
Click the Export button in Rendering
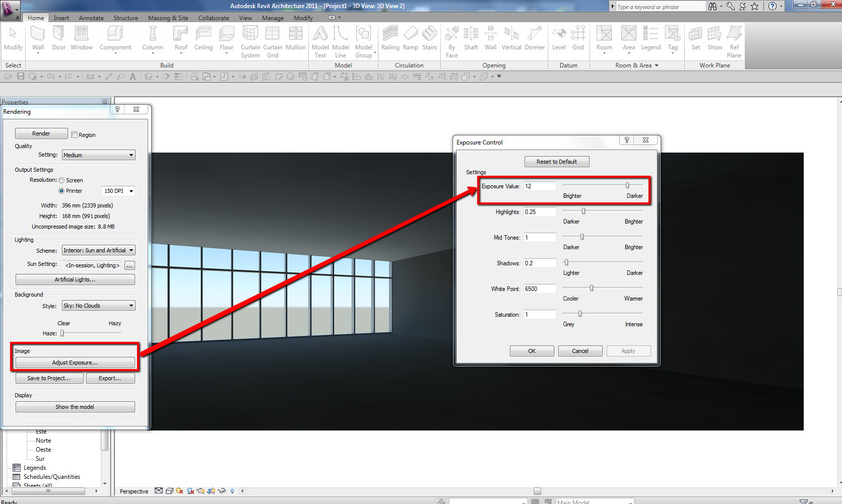tap(110, 378)
